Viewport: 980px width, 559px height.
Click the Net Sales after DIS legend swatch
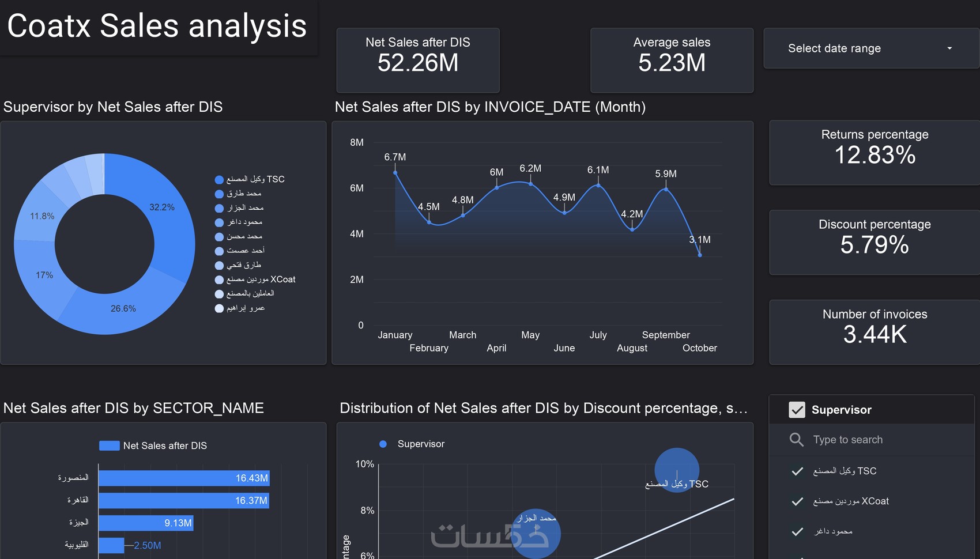click(110, 445)
